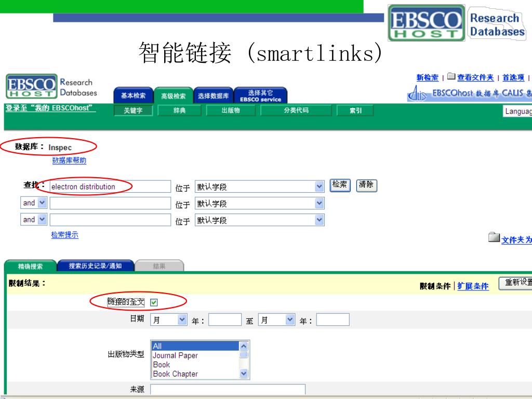Click the publication type list scrollbar thumb
This screenshot has height=399, width=532.
[x=244, y=354]
